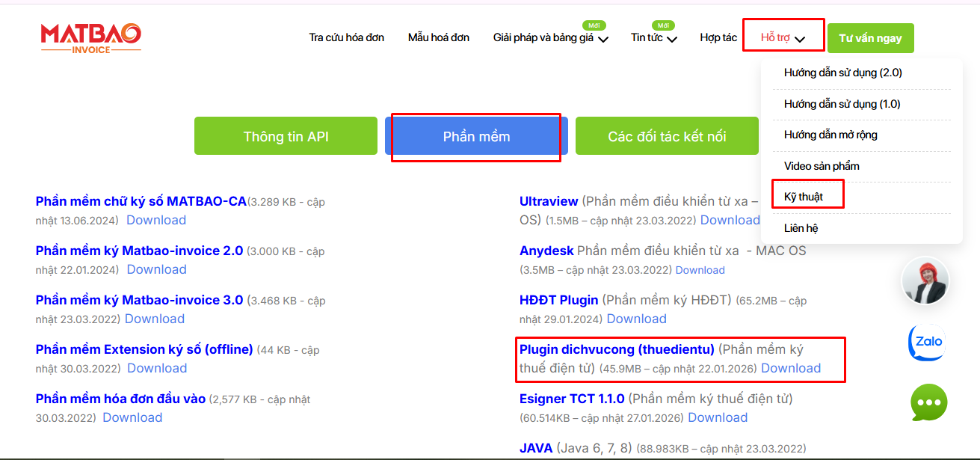The height and width of the screenshot is (460, 980).
Task: Open the Zalo chat icon
Action: point(928,343)
